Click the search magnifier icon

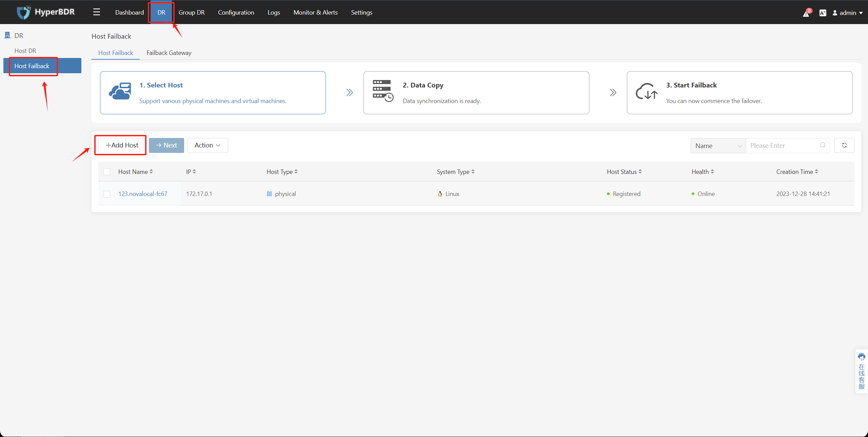[x=823, y=145]
